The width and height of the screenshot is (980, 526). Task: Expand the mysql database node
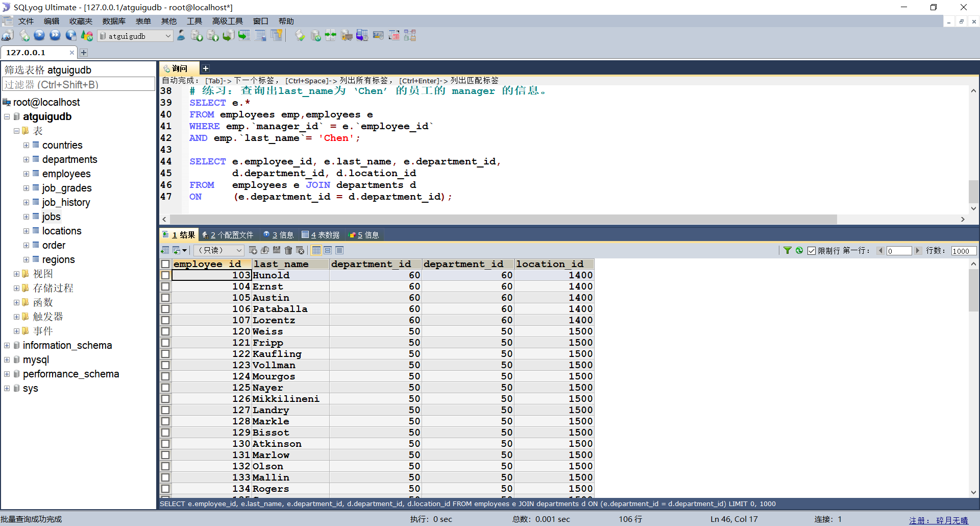pyautogui.click(x=7, y=360)
